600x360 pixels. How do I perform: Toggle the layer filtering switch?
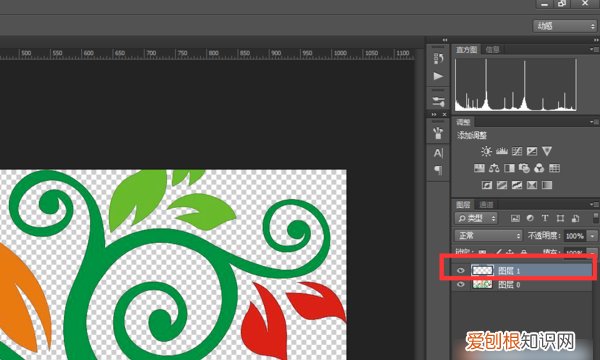coord(596,218)
